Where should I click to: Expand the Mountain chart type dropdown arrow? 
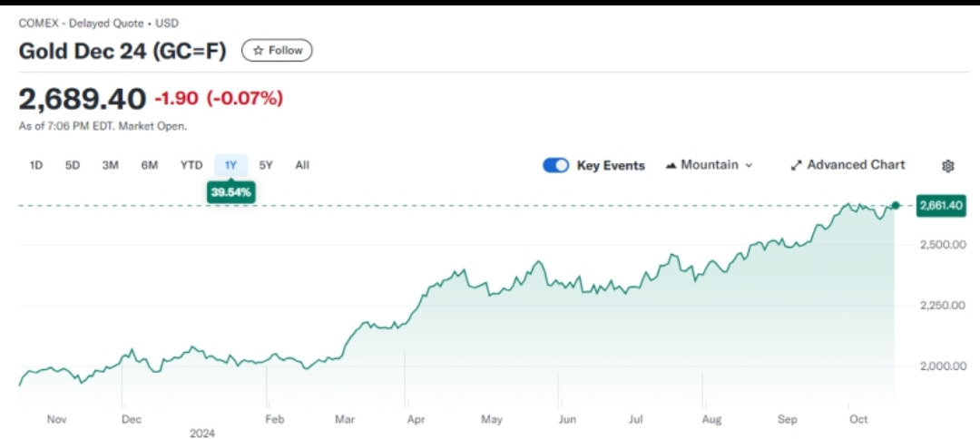click(x=749, y=165)
